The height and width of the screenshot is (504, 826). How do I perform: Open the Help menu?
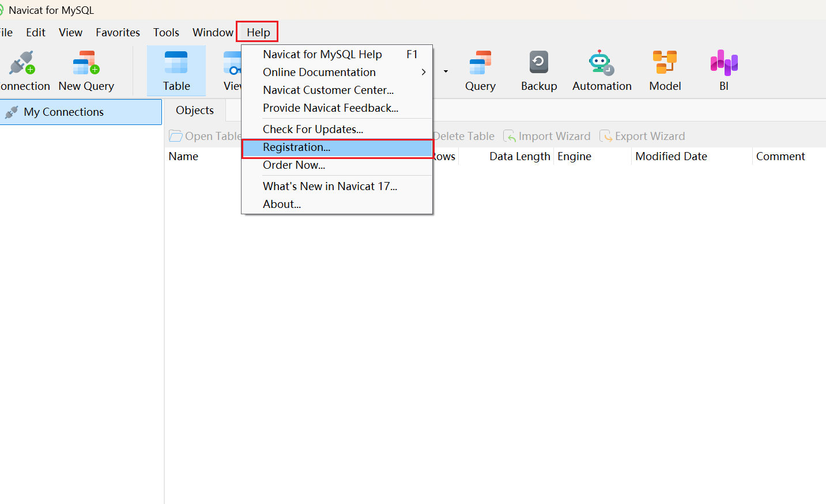(x=258, y=32)
